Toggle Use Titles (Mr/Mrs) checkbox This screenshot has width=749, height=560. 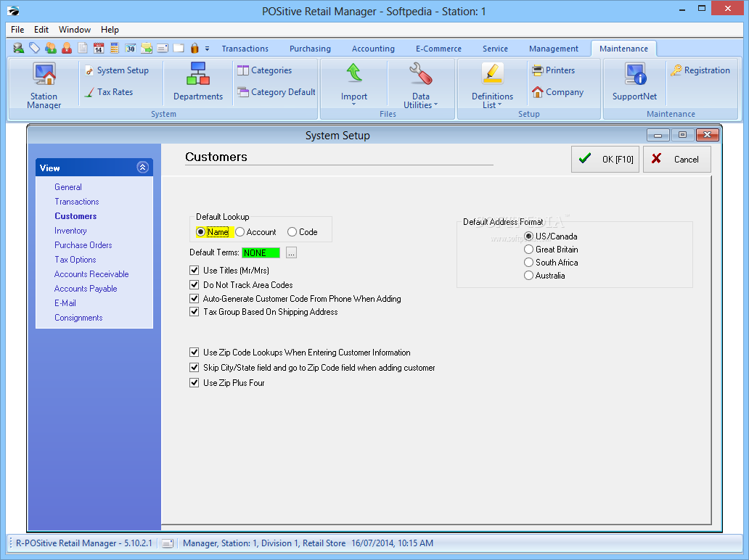point(194,271)
